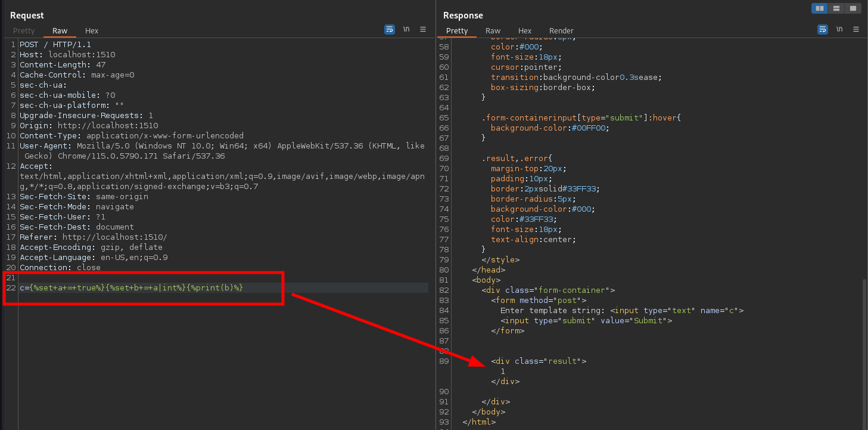Click the 'POST / HTTP/1.1' request line
Screen dimensions: 868x430
(55, 44)
